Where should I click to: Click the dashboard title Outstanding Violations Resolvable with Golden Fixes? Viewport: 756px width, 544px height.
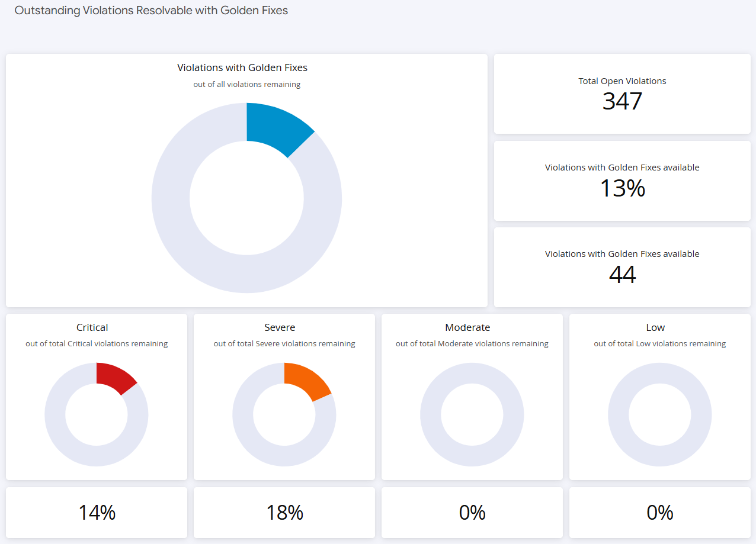[x=151, y=11]
